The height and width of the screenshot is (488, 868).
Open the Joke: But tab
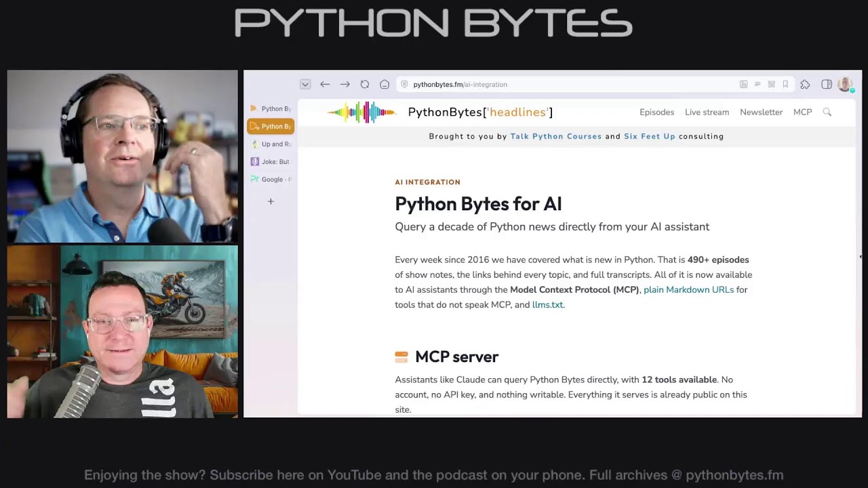point(271,161)
